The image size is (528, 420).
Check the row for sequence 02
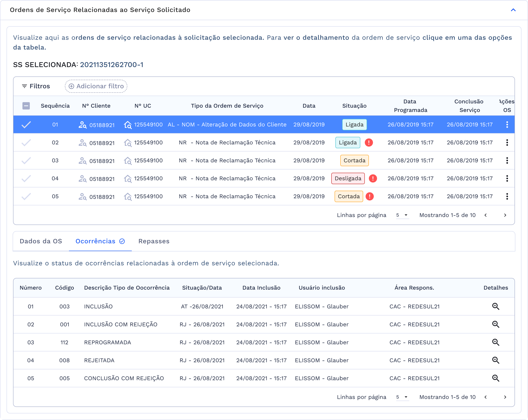[26, 143]
